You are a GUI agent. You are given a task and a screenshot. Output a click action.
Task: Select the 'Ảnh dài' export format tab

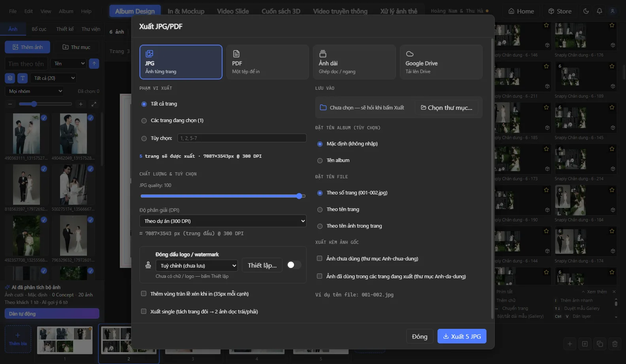coord(354,62)
